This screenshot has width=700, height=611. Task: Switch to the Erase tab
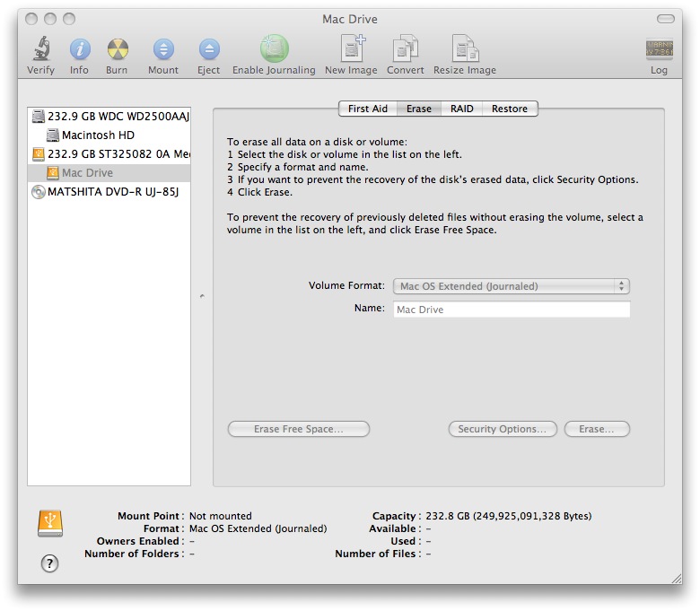(419, 109)
